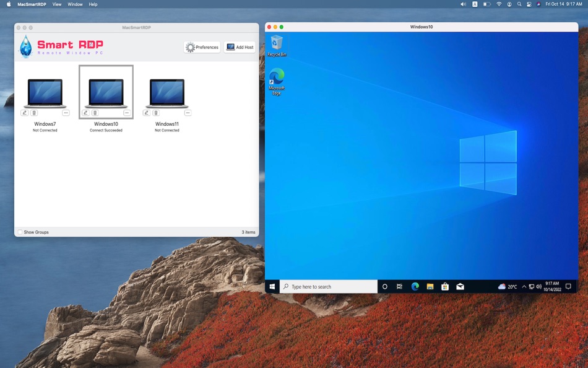This screenshot has height=368, width=588.
Task: Delete the Windows11 host using trash icon
Action: pyautogui.click(x=156, y=113)
